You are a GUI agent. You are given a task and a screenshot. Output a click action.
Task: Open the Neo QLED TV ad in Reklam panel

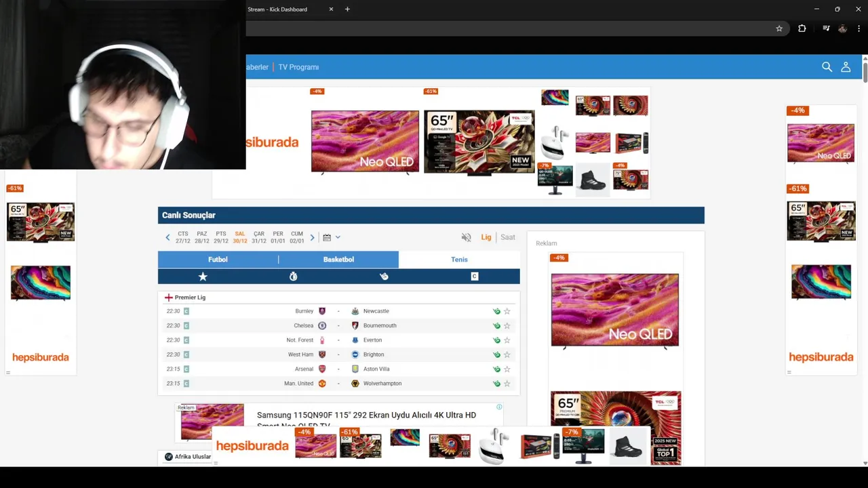[x=615, y=310]
